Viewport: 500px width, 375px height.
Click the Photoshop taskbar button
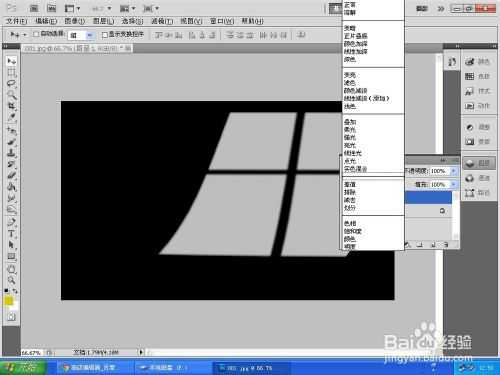(x=251, y=368)
